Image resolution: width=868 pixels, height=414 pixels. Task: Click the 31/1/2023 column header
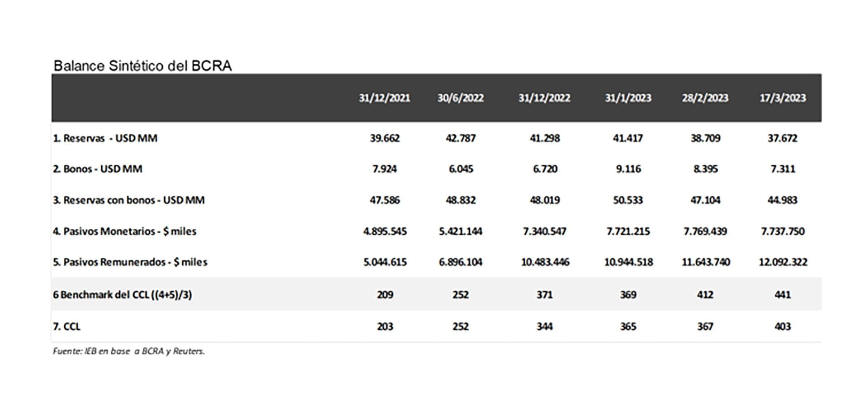pos(628,98)
